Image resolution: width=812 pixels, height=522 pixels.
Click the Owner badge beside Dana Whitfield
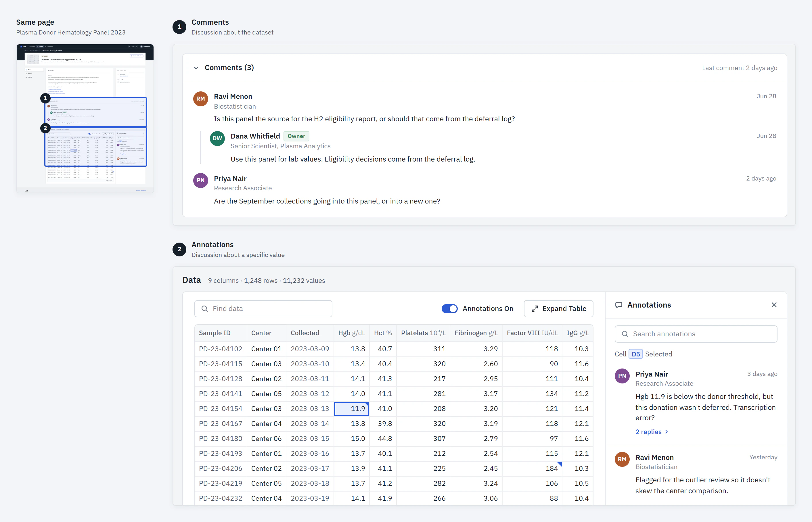click(296, 136)
